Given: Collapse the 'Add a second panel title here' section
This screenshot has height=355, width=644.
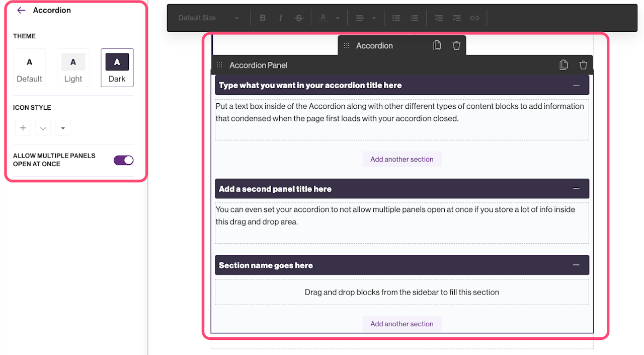Looking at the screenshot, I should point(576,189).
